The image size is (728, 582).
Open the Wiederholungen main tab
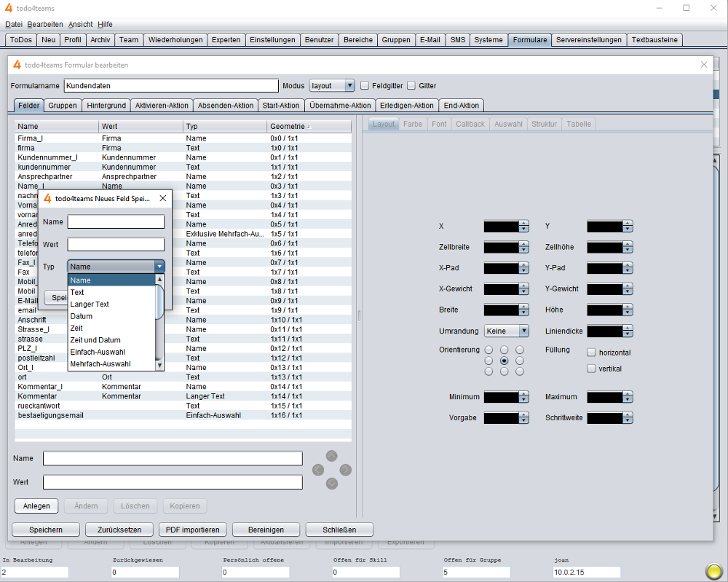pos(175,40)
